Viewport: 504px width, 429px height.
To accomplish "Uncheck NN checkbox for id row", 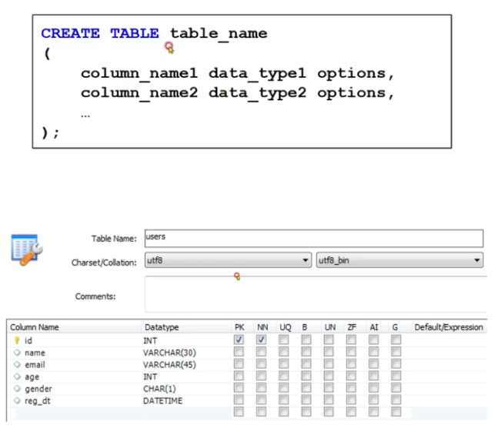I will coord(262,340).
